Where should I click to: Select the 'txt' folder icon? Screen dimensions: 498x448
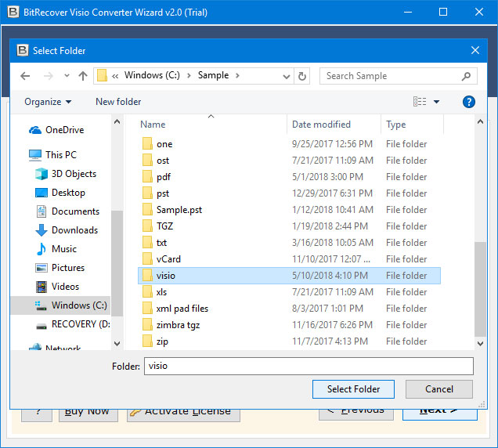(147, 243)
